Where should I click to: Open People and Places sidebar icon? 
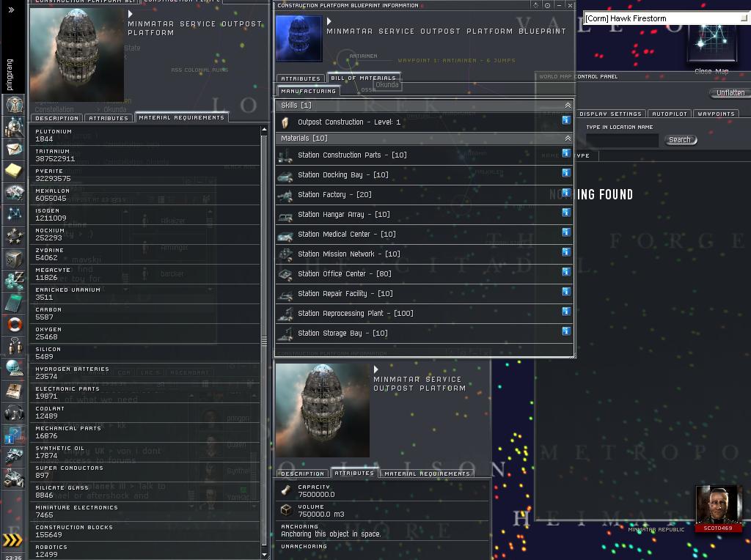click(13, 127)
